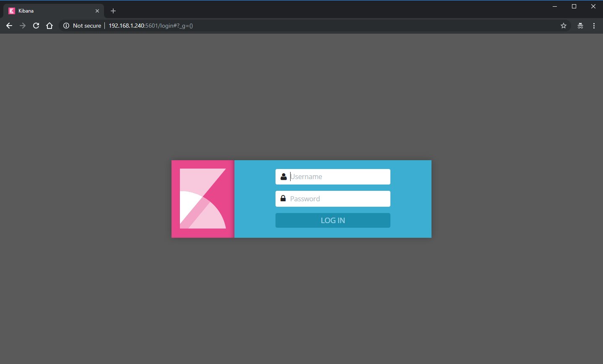The width and height of the screenshot is (603, 364).
Task: Close the browser window
Action: pyautogui.click(x=593, y=6)
